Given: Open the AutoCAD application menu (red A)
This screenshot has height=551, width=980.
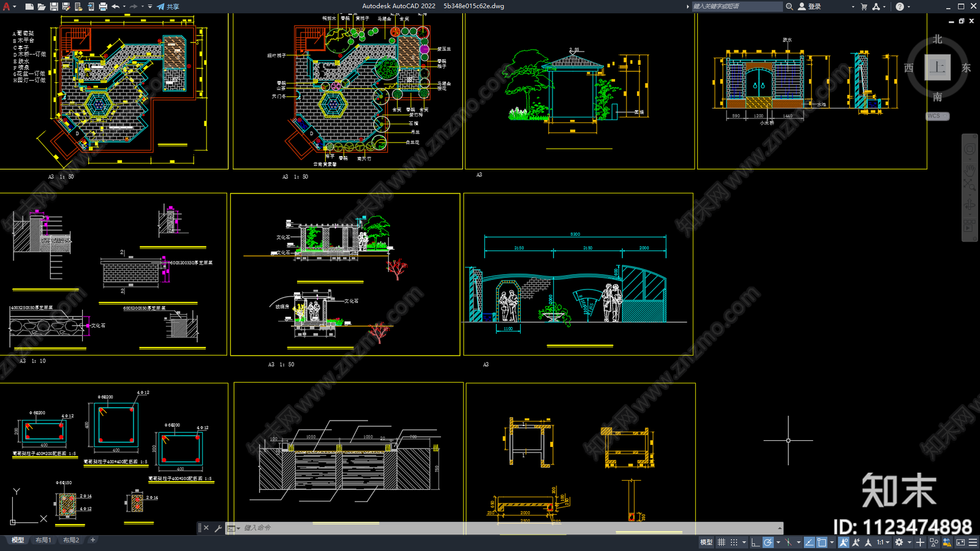Looking at the screenshot, I should click(x=7, y=7).
